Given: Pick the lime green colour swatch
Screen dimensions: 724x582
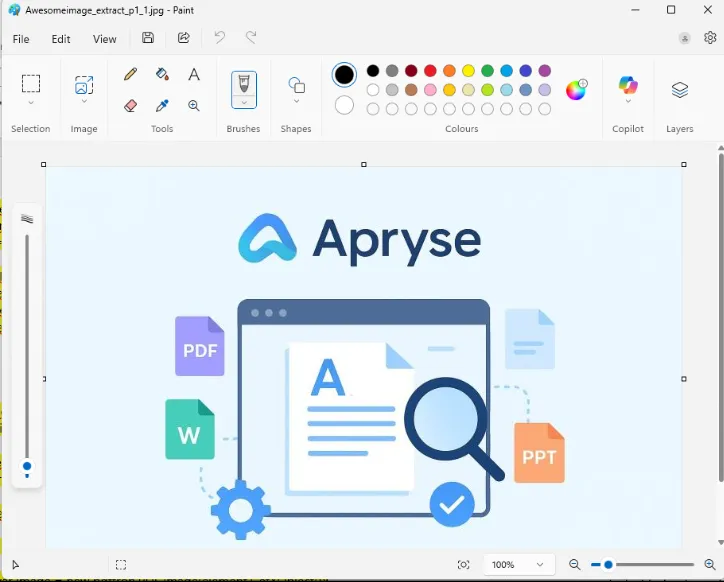Looking at the screenshot, I should pyautogui.click(x=488, y=90).
